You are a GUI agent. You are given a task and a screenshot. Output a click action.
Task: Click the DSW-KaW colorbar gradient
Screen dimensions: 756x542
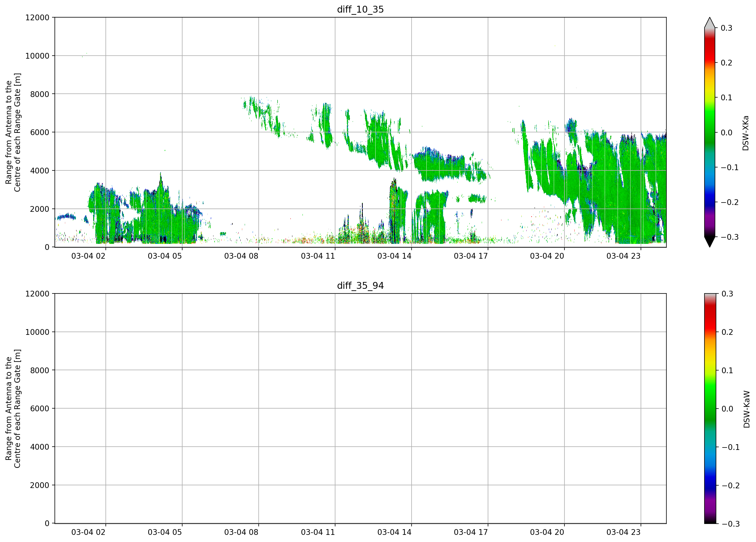point(710,408)
